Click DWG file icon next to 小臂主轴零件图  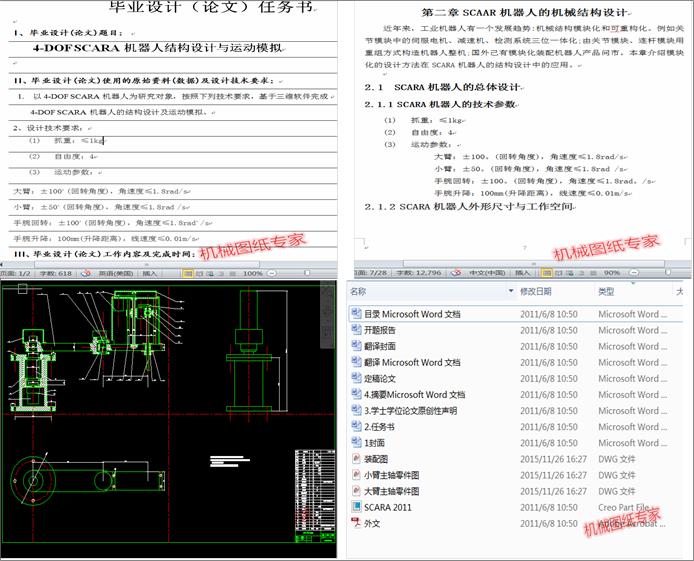356,475
